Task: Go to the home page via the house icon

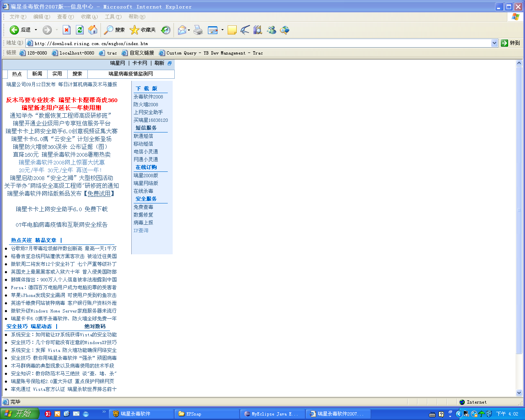Action: (x=93, y=30)
